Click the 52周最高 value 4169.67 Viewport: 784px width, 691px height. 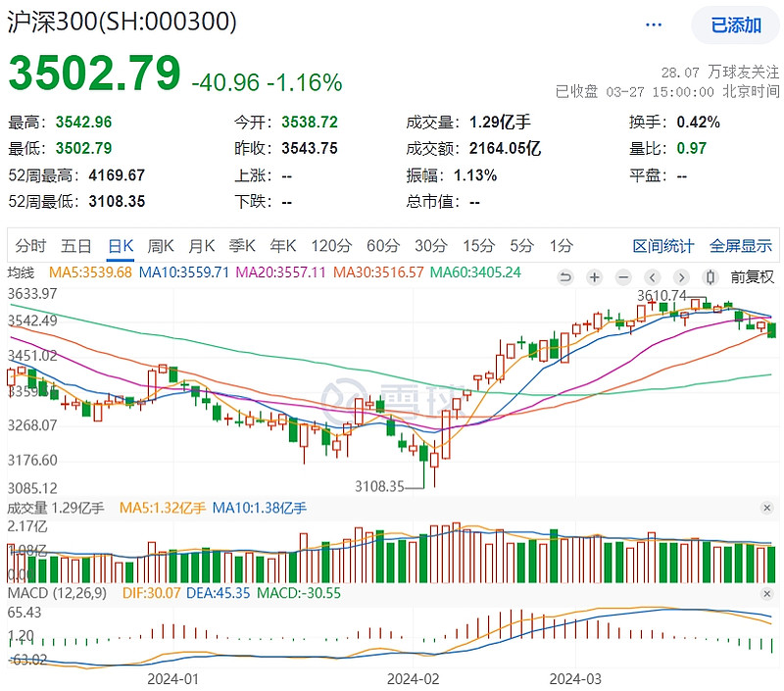(x=117, y=175)
